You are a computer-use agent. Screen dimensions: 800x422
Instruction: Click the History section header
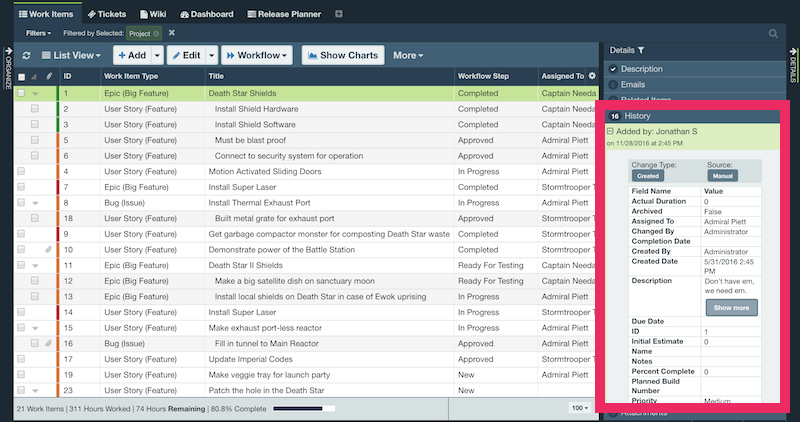tap(693, 116)
